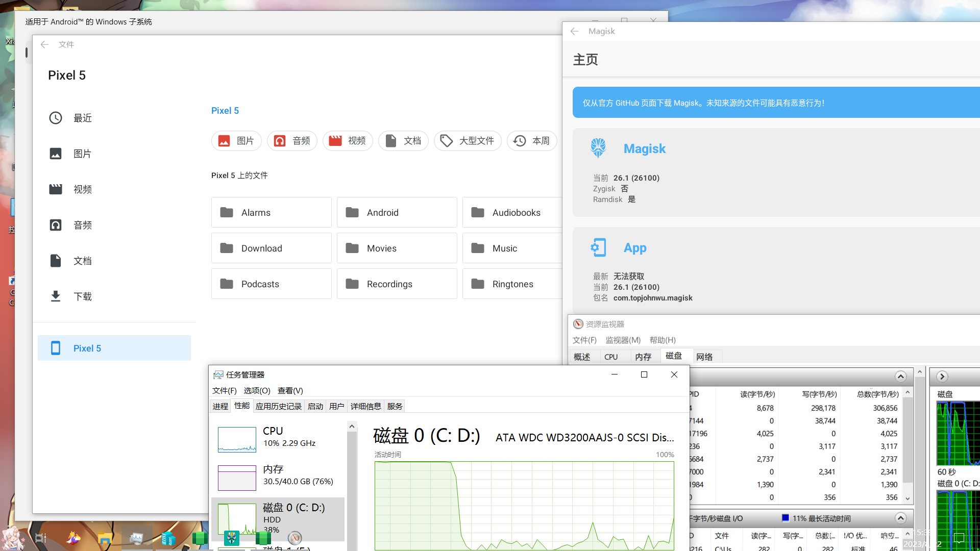Open 下载 in the sidebar
The height and width of the screenshot is (551, 980).
coord(82,296)
